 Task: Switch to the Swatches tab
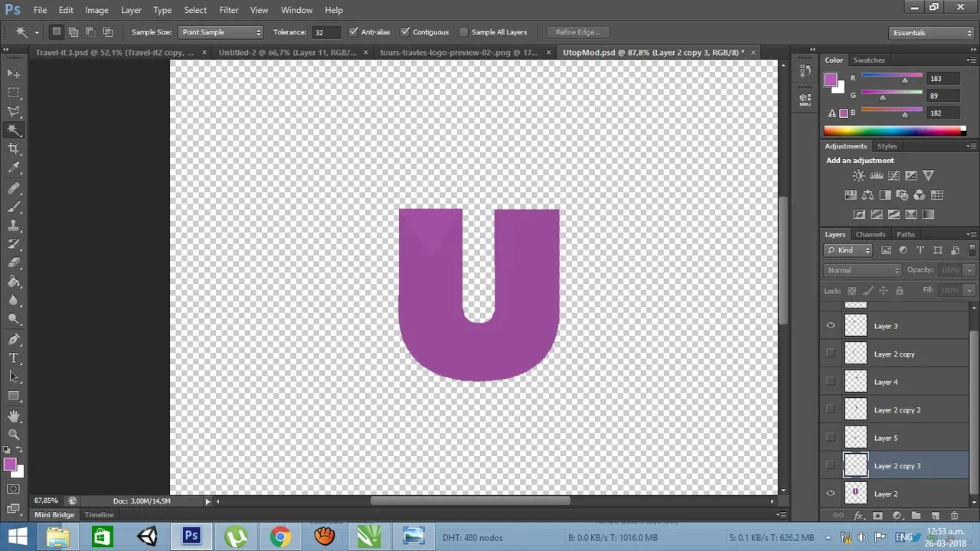(869, 60)
